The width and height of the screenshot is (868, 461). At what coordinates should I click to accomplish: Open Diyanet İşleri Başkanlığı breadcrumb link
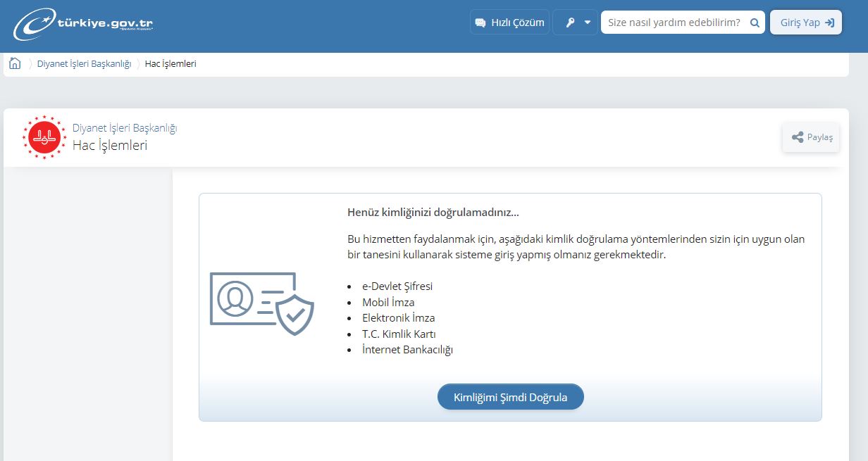84,64
